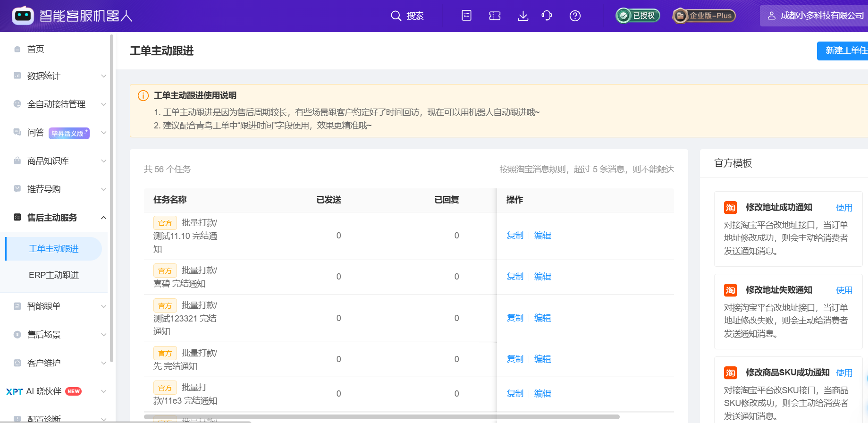The height and width of the screenshot is (423, 868).
Task: Edit the 喜碧 完结通知 task
Action: click(x=542, y=277)
